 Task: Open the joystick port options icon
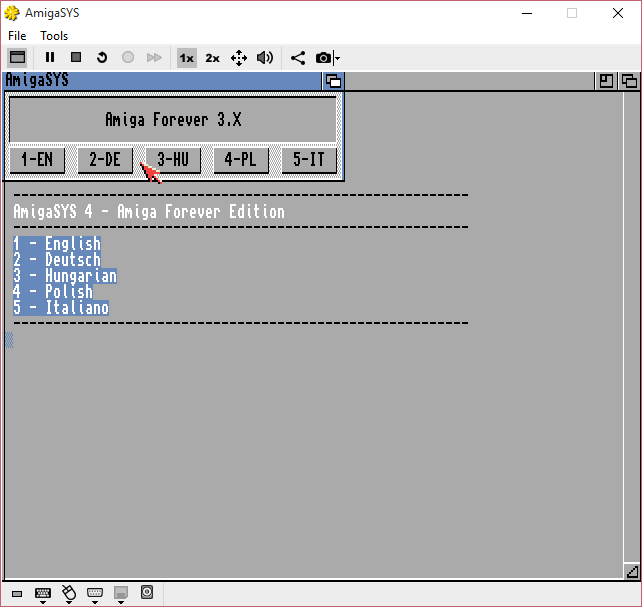pyautogui.click(x=95, y=595)
